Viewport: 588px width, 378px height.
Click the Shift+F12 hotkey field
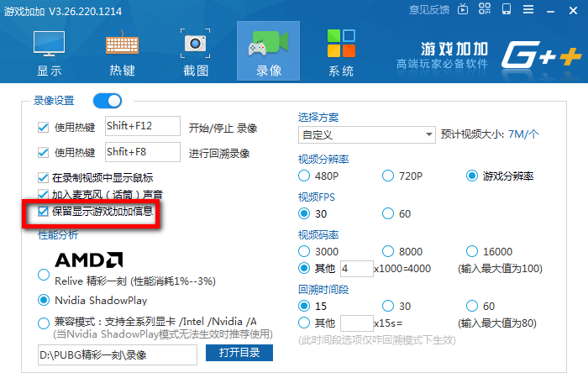(x=143, y=126)
